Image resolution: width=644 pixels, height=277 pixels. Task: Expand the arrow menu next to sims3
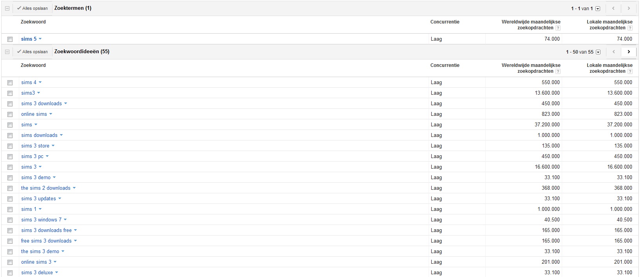[x=38, y=93]
